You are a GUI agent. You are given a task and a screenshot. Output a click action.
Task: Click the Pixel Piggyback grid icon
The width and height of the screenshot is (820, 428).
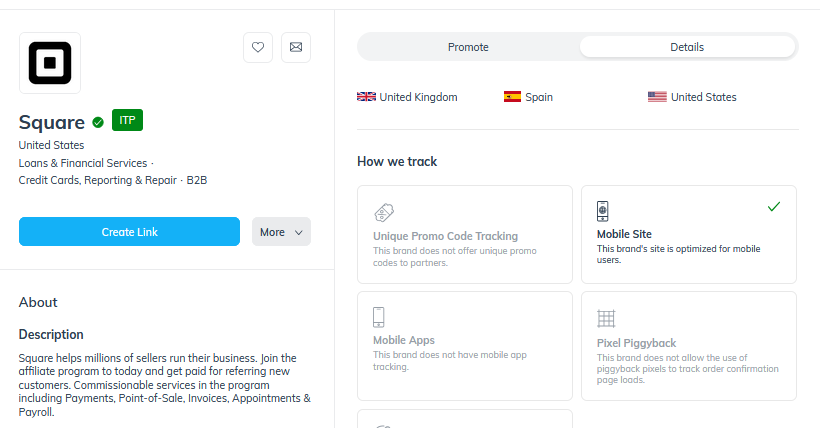(x=605, y=319)
